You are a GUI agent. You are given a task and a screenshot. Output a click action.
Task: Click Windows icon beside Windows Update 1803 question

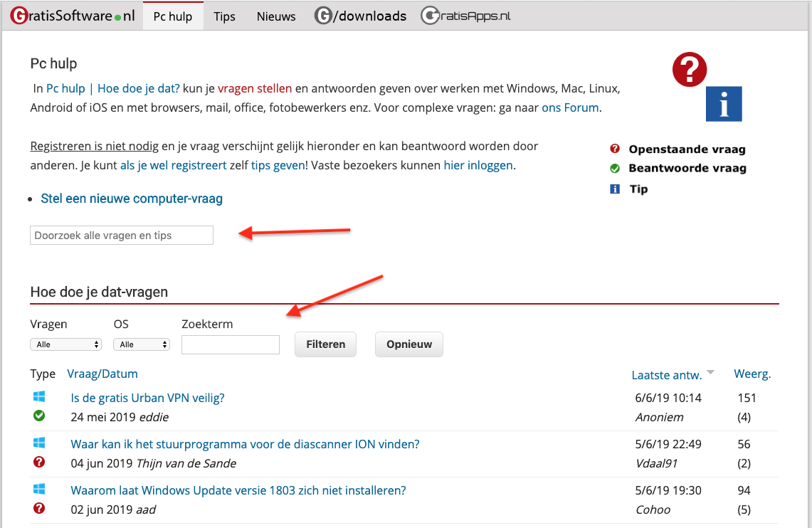click(x=39, y=490)
